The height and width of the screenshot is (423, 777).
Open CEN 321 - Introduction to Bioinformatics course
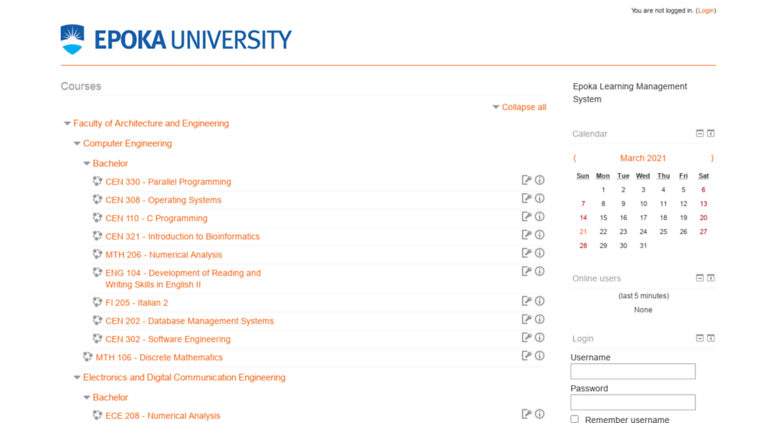pos(182,236)
